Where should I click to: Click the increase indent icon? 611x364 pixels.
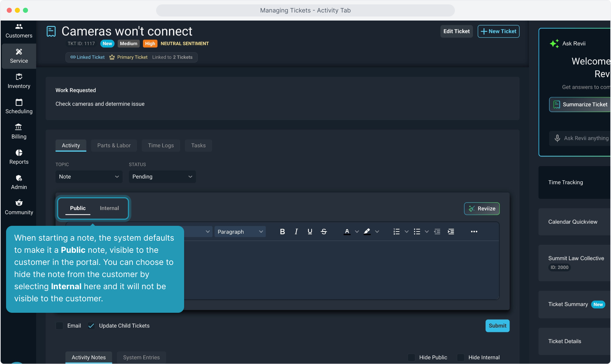451,232
